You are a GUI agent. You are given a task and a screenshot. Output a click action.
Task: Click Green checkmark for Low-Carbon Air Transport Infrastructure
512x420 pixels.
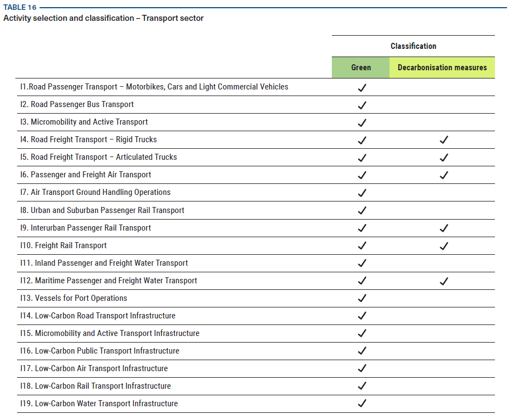click(361, 368)
